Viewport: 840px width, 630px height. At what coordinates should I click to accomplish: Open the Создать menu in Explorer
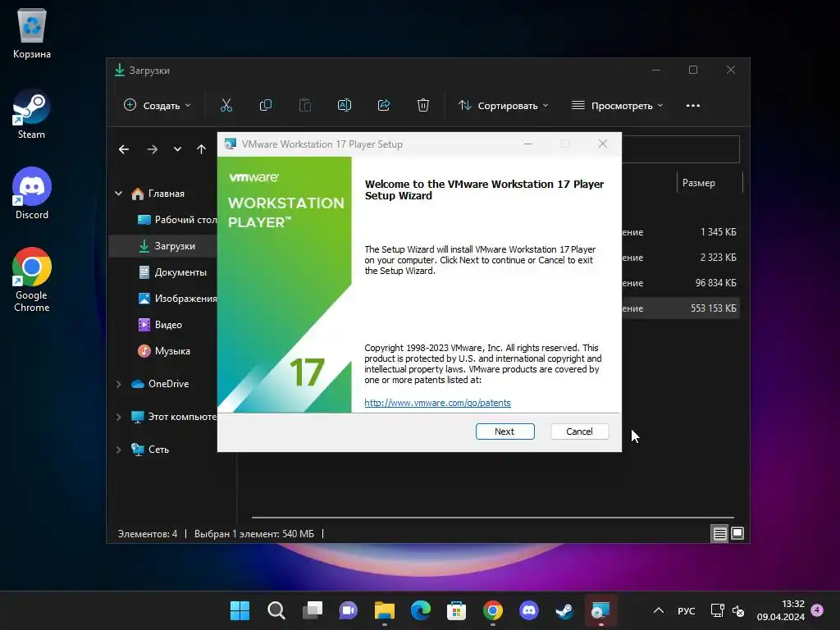(157, 106)
